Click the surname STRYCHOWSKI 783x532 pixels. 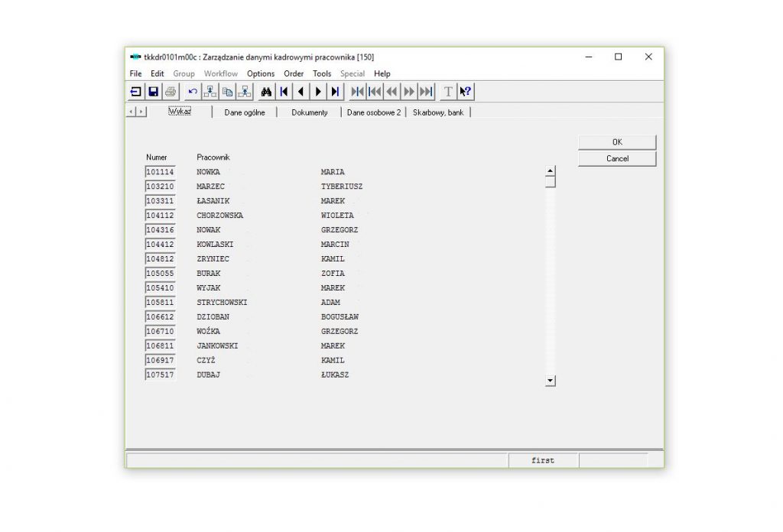click(x=222, y=302)
